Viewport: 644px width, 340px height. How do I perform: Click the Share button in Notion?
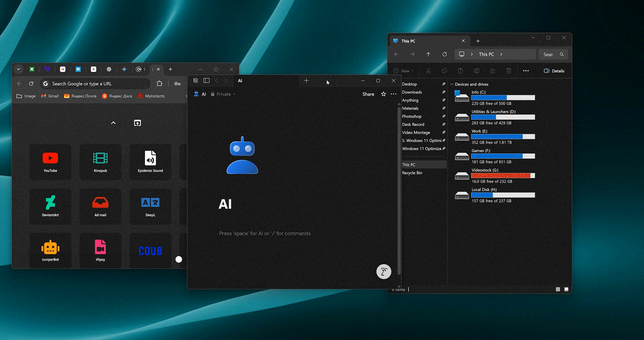pos(368,94)
